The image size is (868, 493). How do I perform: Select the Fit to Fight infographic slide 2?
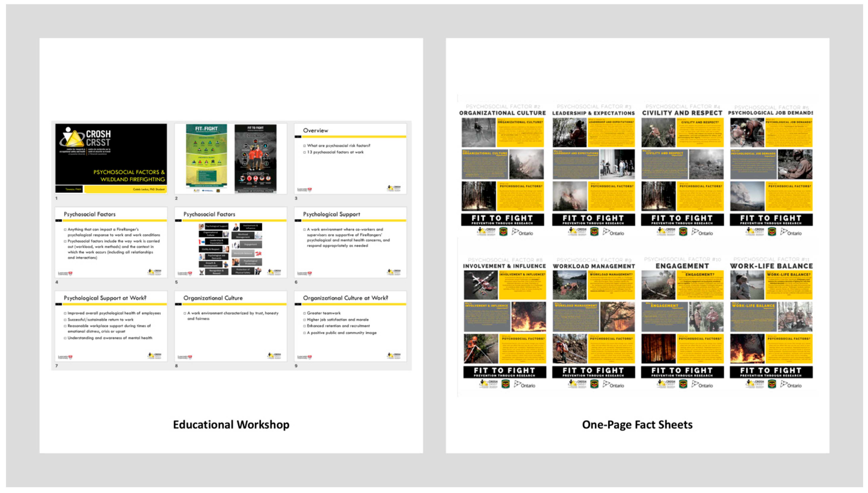[231, 158]
